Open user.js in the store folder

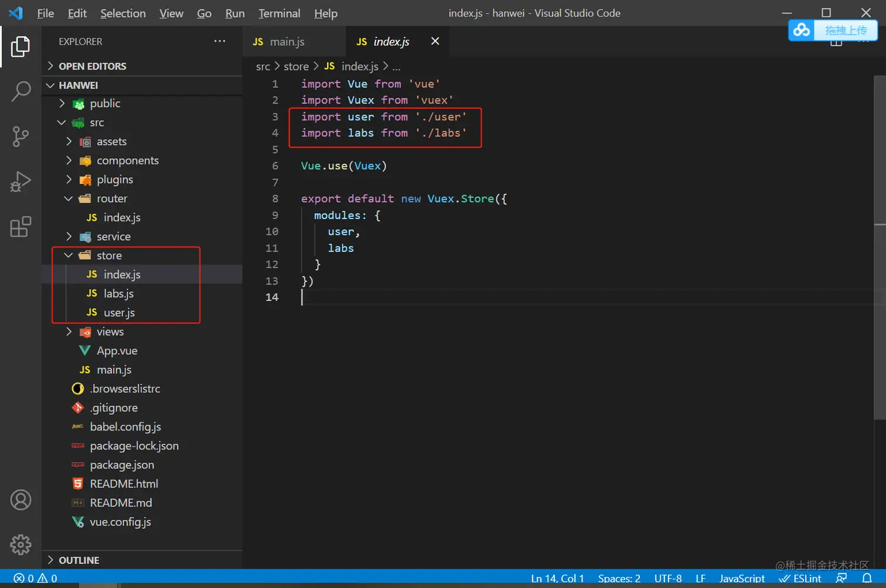click(142, 313)
